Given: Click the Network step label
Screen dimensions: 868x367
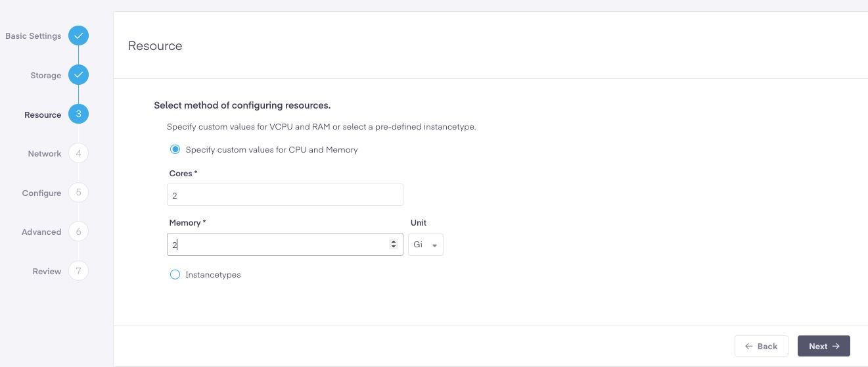Looking at the screenshot, I should tap(45, 154).
